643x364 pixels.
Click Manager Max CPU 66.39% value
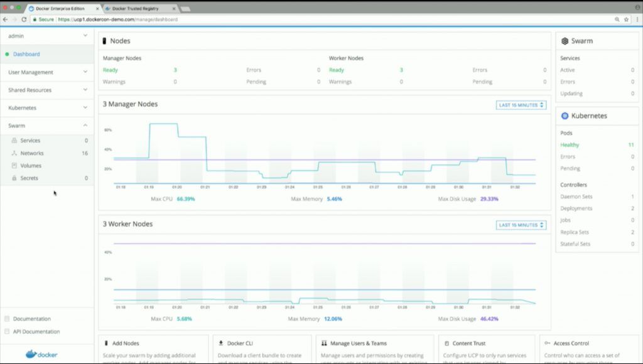pos(186,199)
